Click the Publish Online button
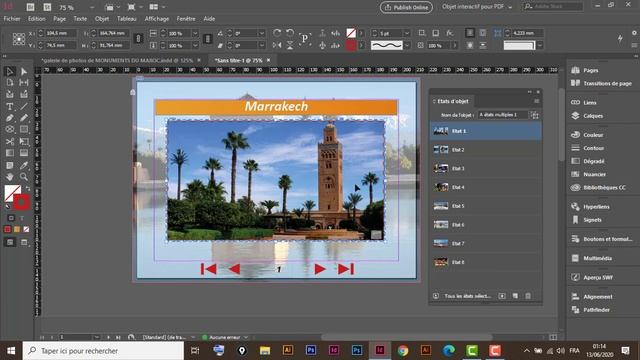The width and height of the screenshot is (640, 360). 407,7
